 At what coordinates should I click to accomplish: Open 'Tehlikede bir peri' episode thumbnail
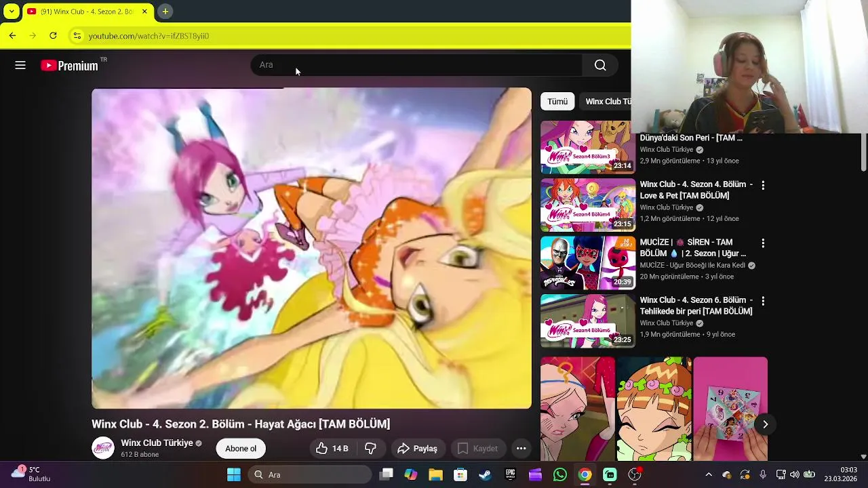(588, 321)
